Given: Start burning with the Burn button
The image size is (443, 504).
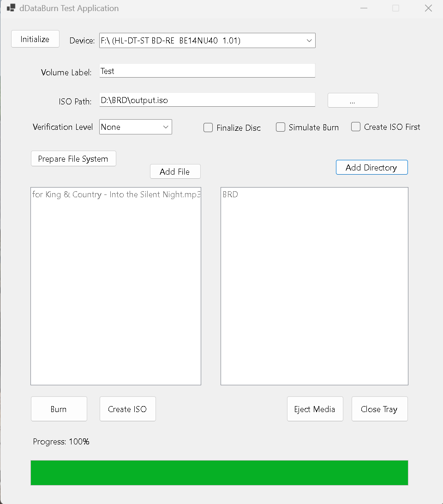Looking at the screenshot, I should (59, 409).
